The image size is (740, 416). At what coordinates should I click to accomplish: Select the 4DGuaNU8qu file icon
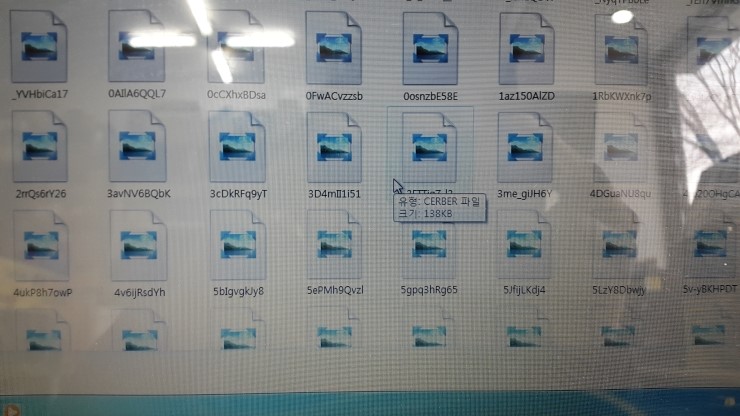pos(620,148)
